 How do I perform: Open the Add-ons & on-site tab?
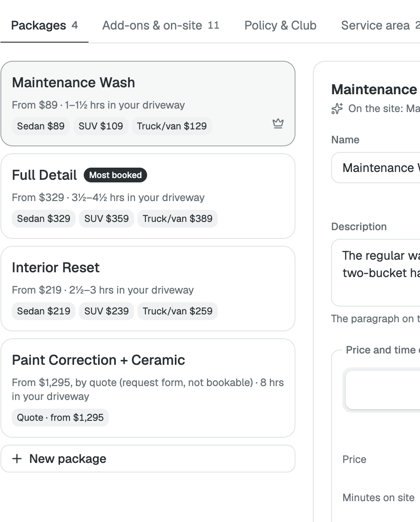pos(161,26)
